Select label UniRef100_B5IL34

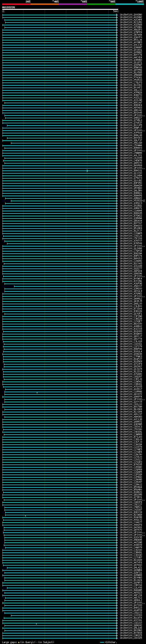pyautogui.click(x=131, y=40)
